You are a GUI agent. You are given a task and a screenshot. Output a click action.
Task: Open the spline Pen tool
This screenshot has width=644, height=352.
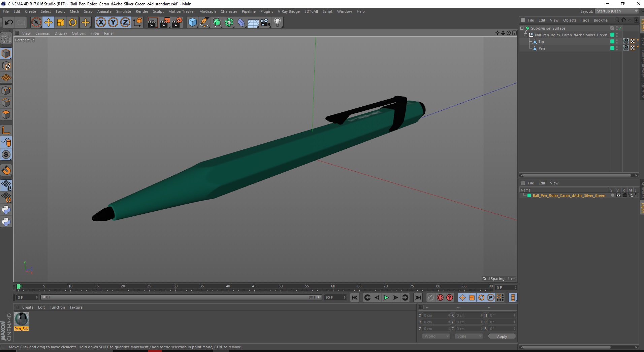pos(204,23)
